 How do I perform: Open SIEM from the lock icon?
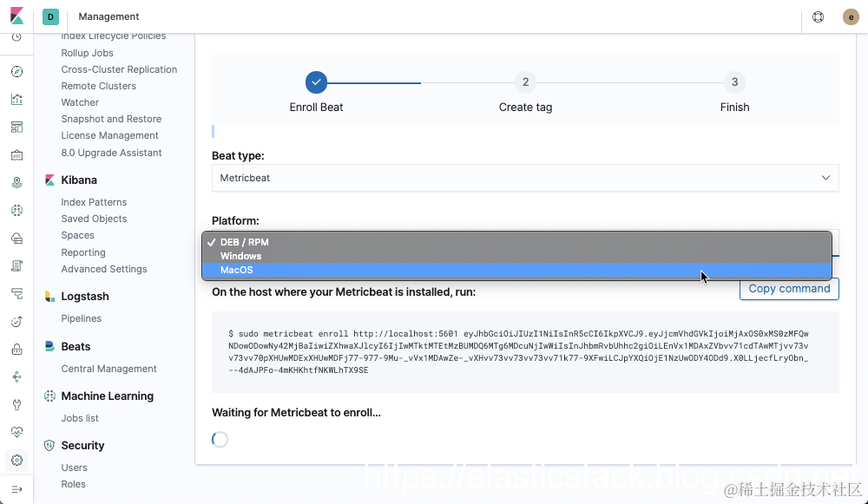pyautogui.click(x=16, y=349)
